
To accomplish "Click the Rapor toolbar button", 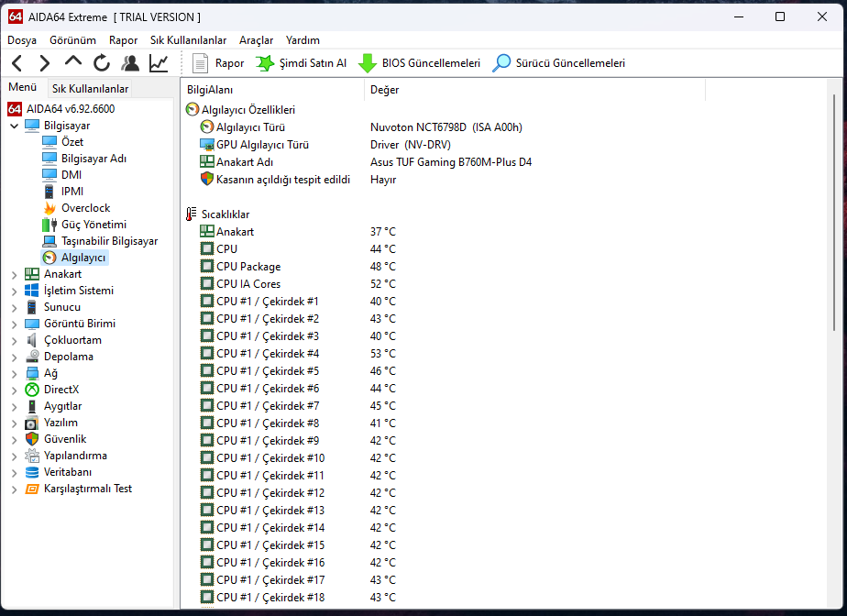I will tap(218, 63).
